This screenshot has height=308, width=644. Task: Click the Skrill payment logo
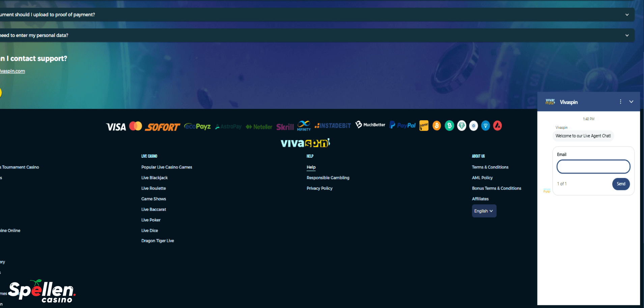[285, 127]
